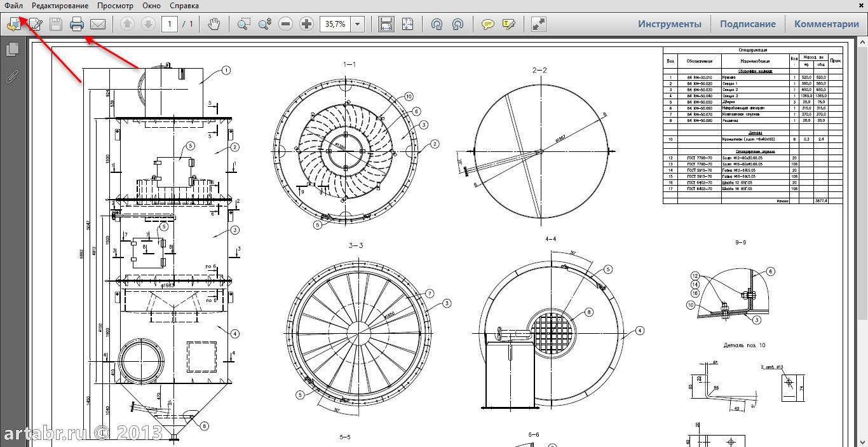Viewport: 868px width, 447px height.
Task: Click the email envelope icon
Action: pos(98,24)
